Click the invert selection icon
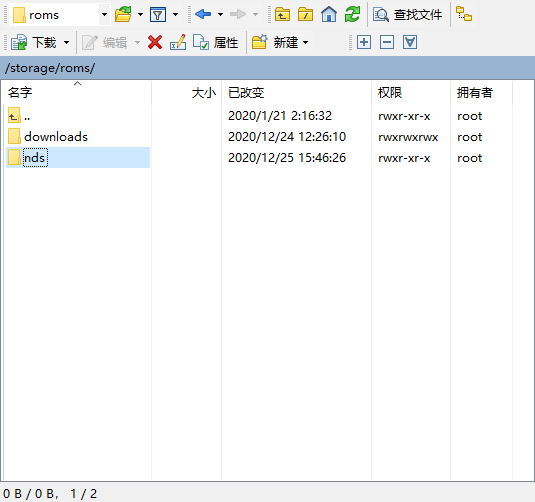The image size is (535, 502). point(410,42)
